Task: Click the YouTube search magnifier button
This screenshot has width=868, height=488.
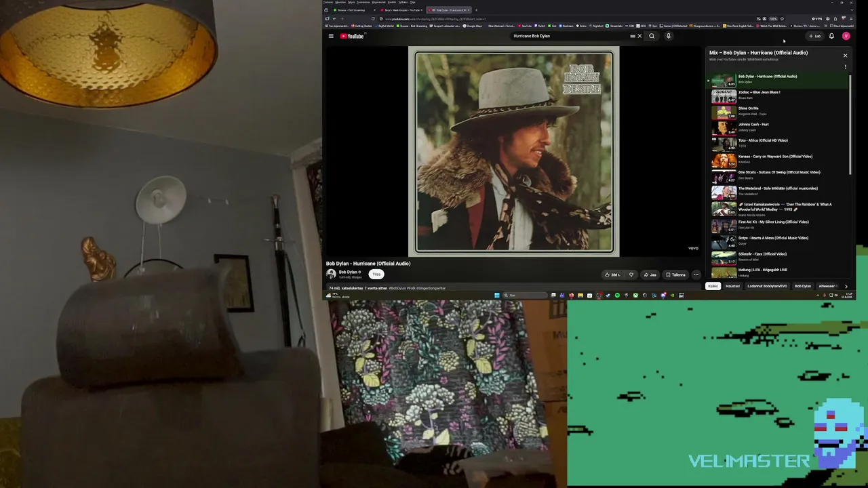Action: (x=652, y=36)
